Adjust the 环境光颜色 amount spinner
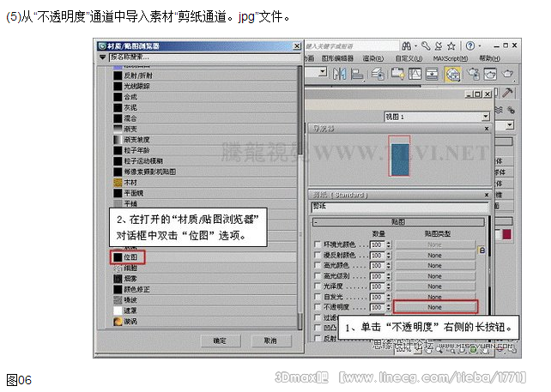This screenshot has height=392, width=551. coord(389,244)
